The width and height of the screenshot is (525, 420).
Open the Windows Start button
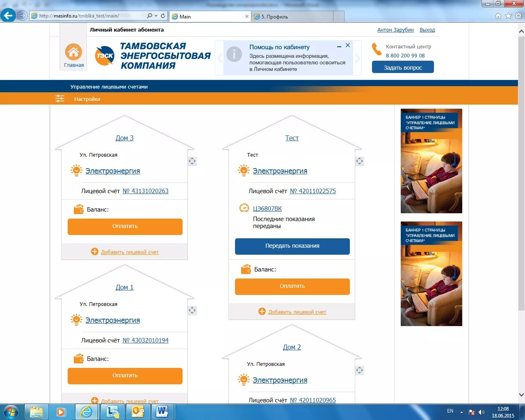click(11, 411)
